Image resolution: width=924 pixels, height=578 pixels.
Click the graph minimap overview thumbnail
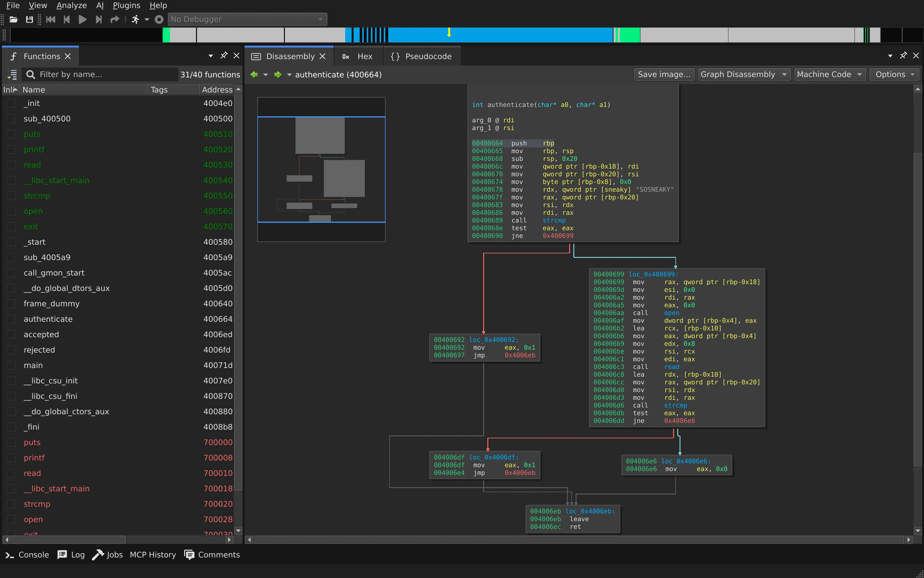click(x=321, y=169)
